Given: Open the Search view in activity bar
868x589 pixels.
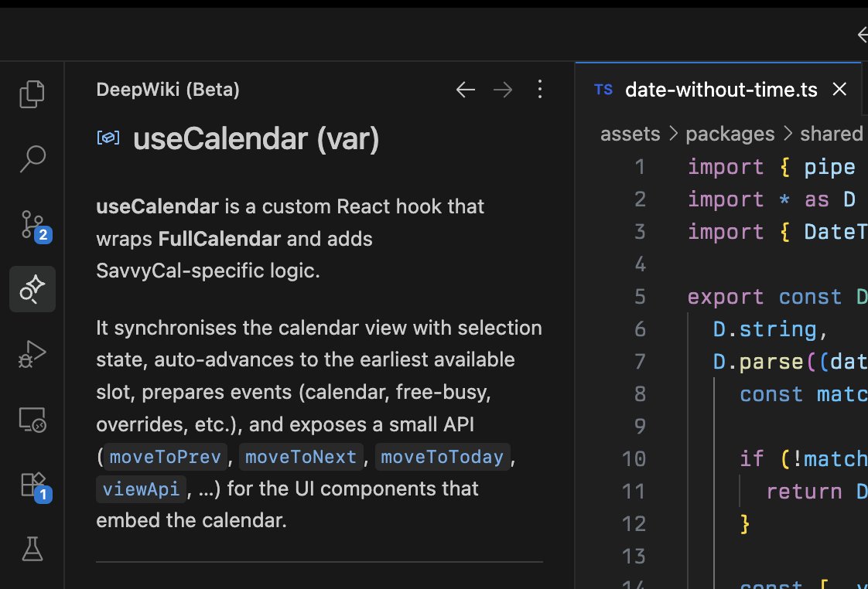Looking at the screenshot, I should [32, 158].
